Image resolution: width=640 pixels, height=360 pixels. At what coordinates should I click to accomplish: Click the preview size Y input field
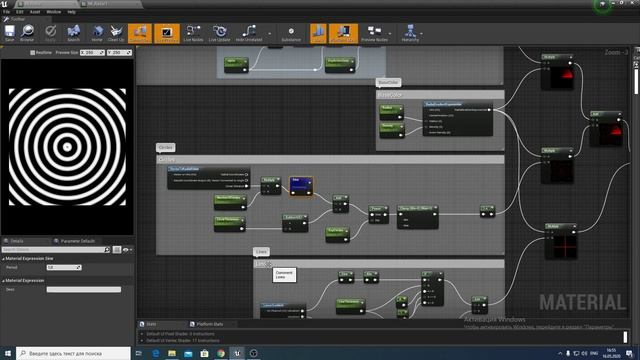[119, 53]
